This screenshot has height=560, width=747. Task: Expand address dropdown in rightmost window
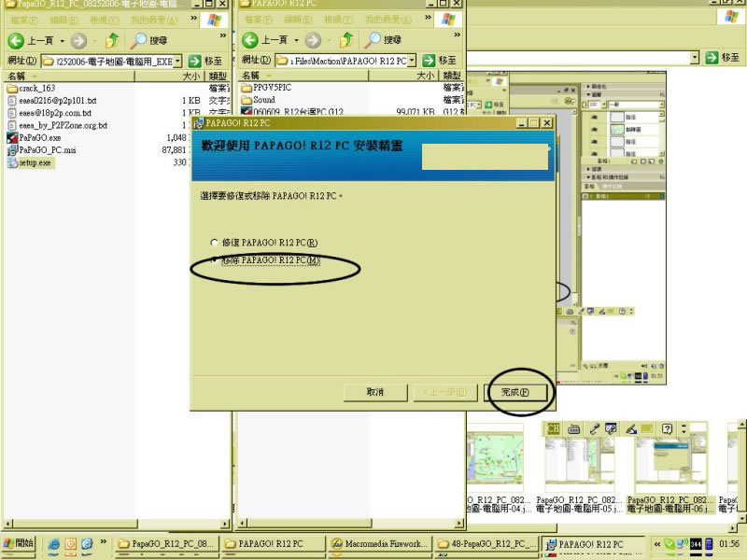point(695,58)
